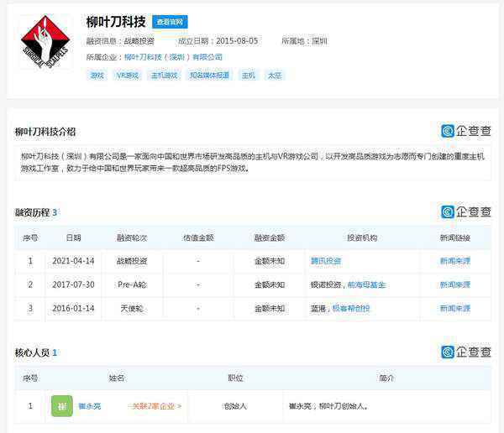Click the 2021-04-14 date cell
Image resolution: width=504 pixels, height=433 pixels.
click(73, 261)
